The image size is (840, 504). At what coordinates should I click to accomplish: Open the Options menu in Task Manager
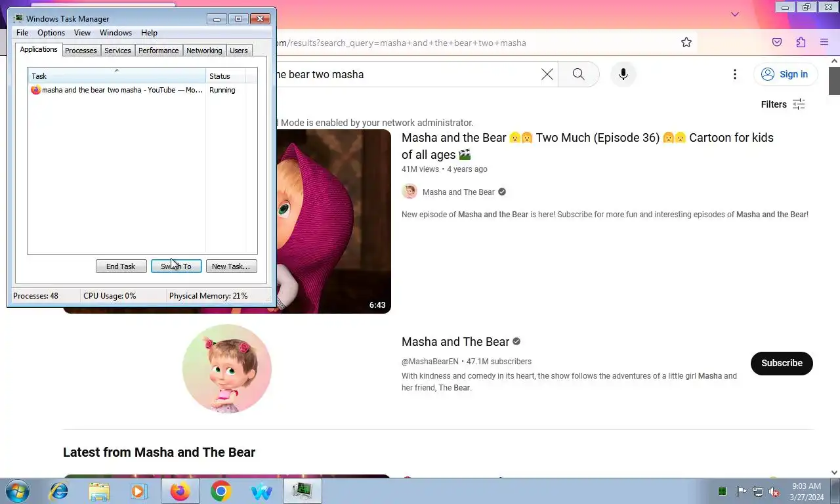coord(51,33)
